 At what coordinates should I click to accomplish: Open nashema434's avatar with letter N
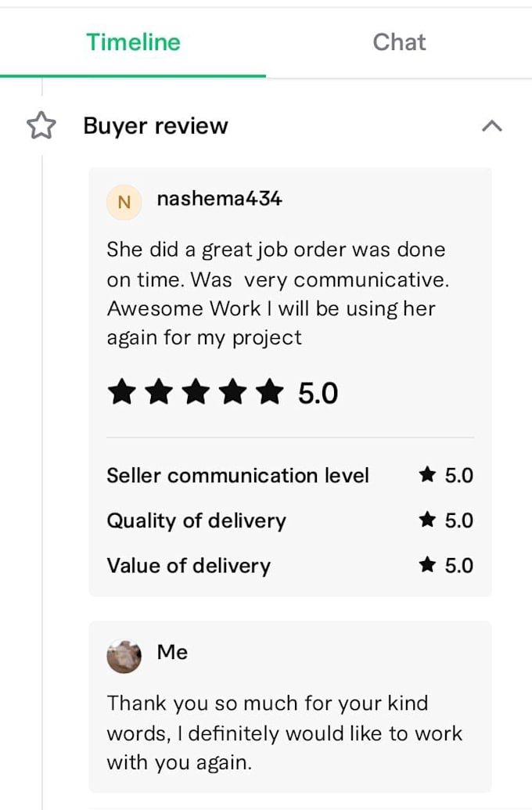tap(124, 202)
